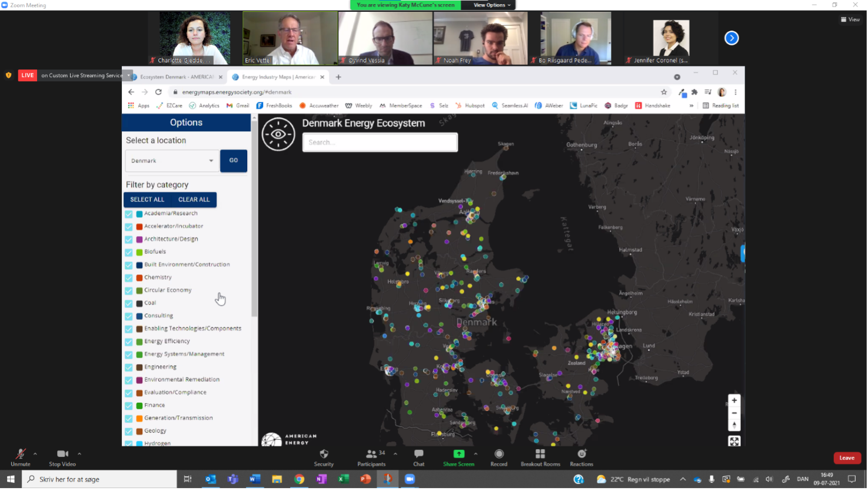Viewport: 868px width, 491px height.
Task: Click the green Share Screen icon
Action: pos(458,454)
